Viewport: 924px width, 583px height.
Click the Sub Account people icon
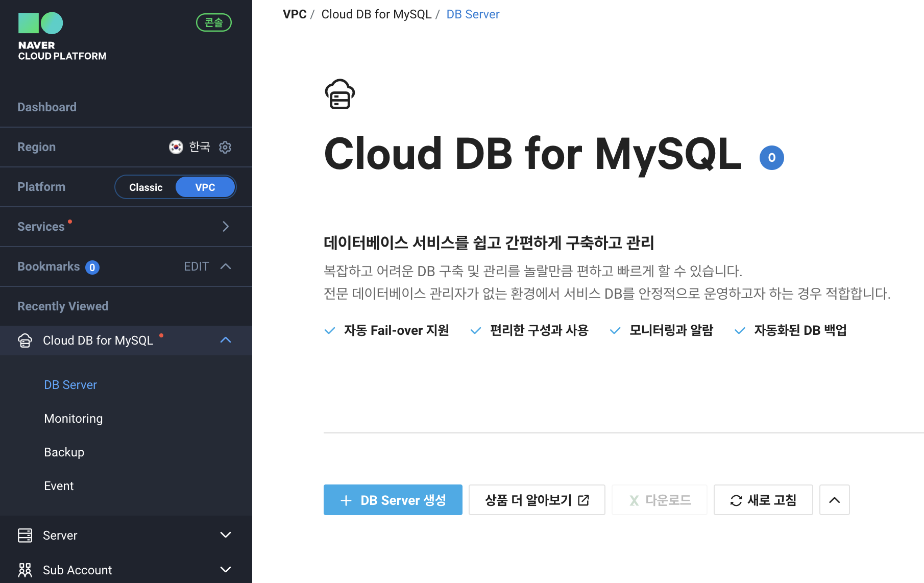[x=25, y=570]
